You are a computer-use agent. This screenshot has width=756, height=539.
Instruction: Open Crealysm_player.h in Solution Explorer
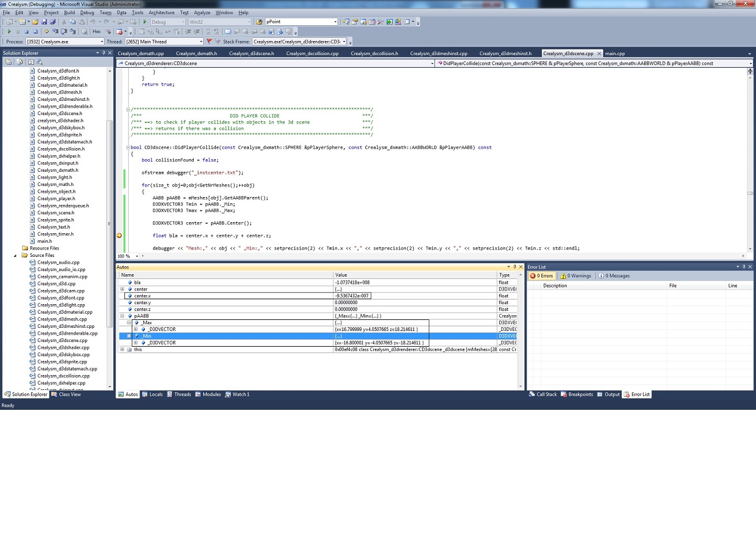coord(56,199)
